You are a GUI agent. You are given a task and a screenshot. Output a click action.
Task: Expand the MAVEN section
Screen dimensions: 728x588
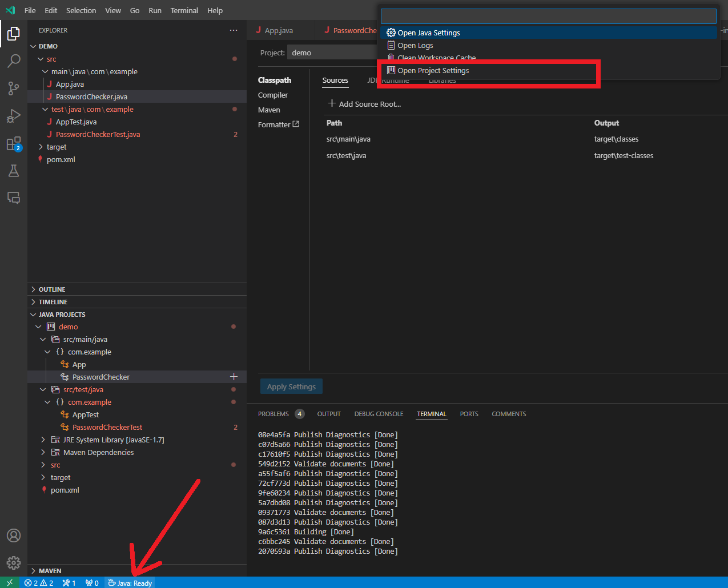tap(50, 571)
